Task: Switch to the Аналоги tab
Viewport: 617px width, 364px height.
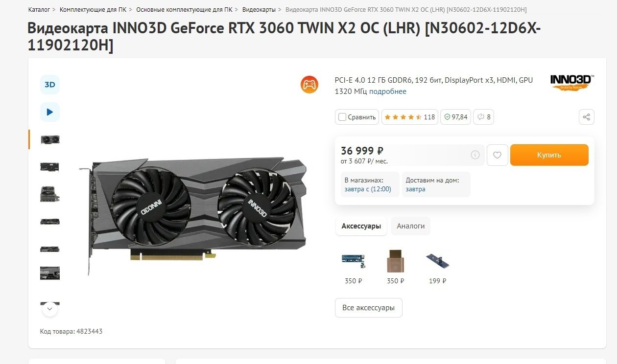Action: click(410, 226)
